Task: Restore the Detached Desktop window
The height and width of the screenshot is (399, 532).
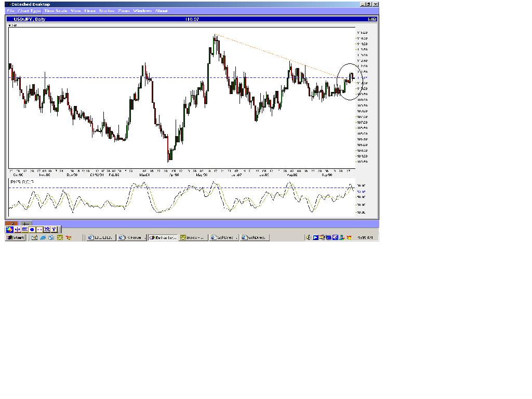Action: pos(369,4)
